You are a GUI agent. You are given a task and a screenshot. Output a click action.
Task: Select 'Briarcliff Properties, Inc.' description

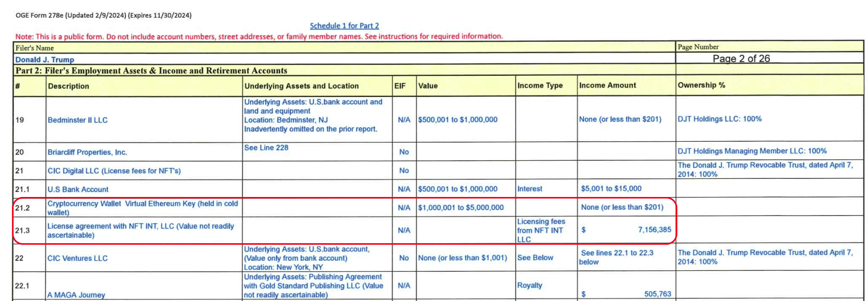pos(87,152)
